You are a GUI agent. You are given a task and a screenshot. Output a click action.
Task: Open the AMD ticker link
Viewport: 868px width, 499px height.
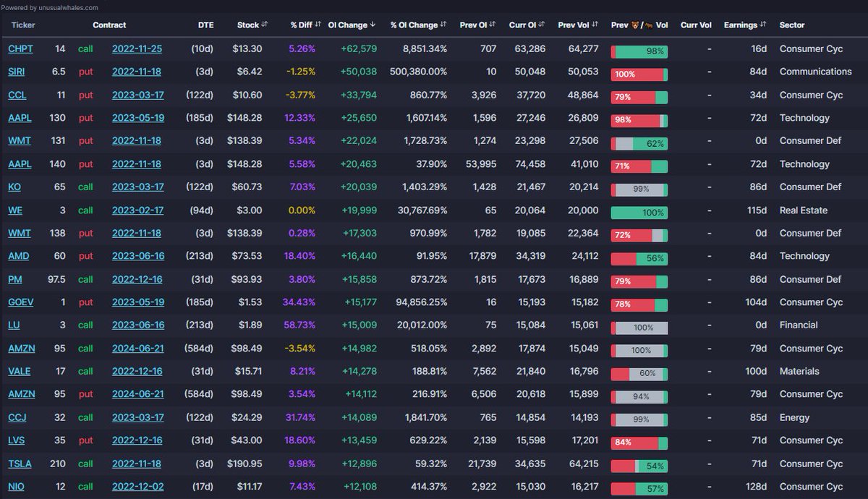coord(19,256)
